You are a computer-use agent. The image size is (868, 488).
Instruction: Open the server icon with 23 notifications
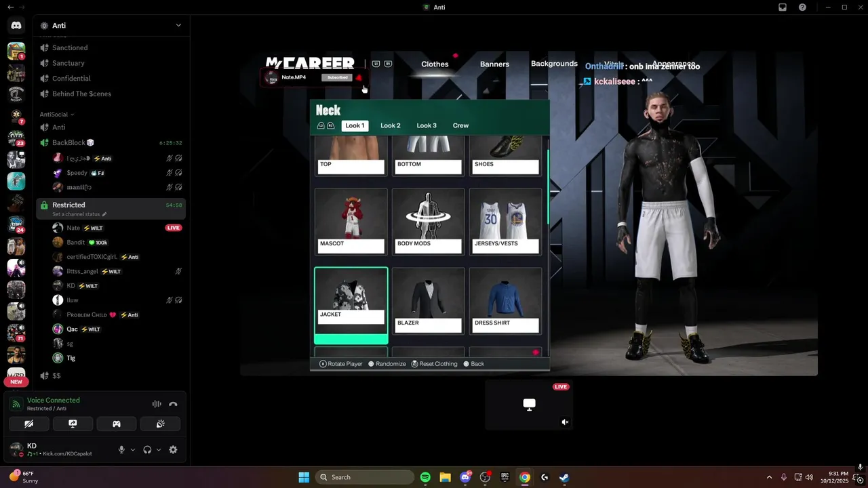tap(16, 138)
